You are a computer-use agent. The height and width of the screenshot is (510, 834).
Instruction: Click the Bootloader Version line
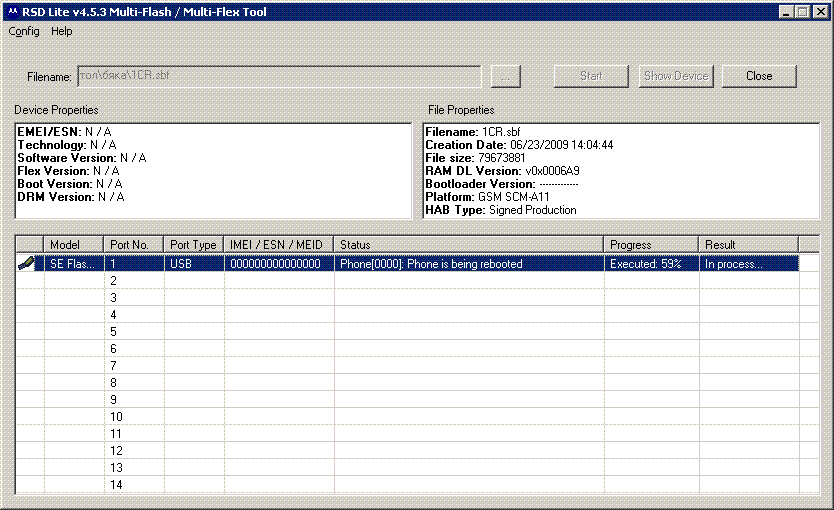click(502, 184)
